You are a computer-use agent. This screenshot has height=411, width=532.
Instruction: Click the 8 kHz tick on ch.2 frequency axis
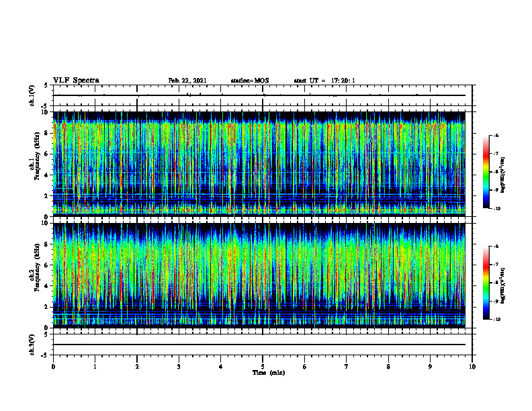point(48,244)
